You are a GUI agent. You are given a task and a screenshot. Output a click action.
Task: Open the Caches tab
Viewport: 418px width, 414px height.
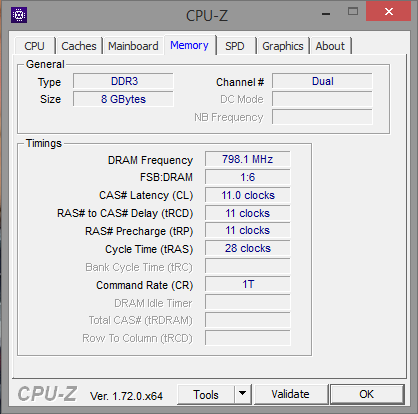79,46
